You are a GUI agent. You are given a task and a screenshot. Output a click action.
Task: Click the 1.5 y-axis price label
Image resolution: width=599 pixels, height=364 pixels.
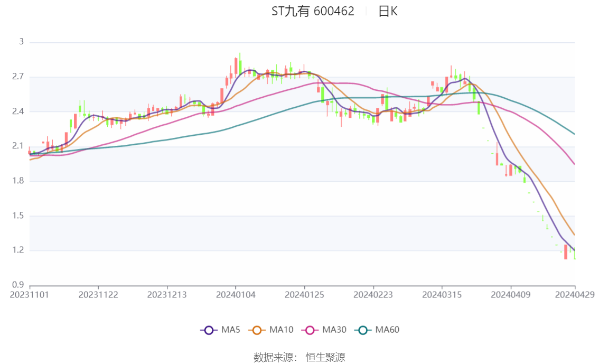18,216
